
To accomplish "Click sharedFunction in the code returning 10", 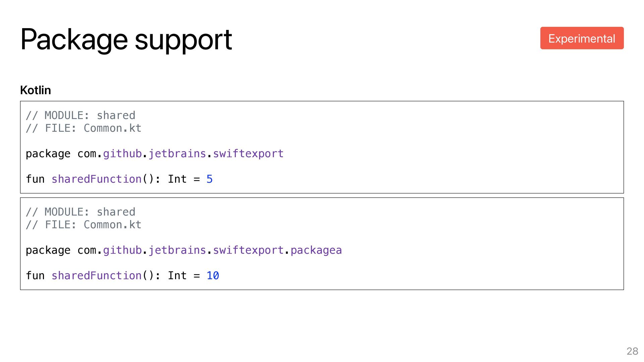I will (x=96, y=276).
